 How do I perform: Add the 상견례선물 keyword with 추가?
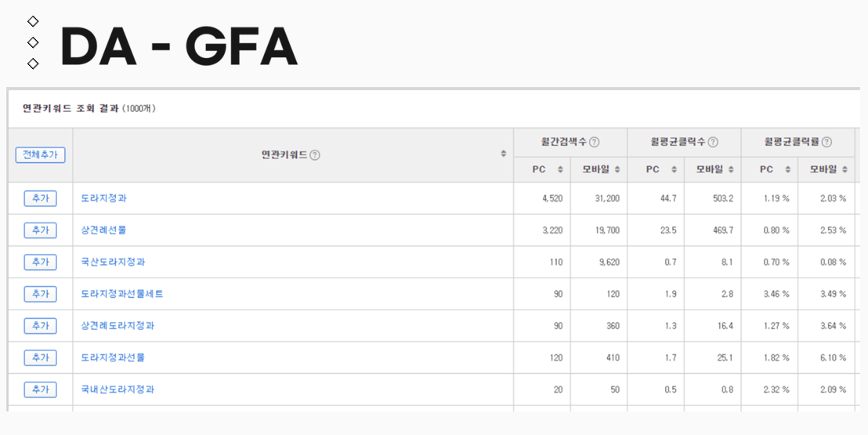(41, 230)
